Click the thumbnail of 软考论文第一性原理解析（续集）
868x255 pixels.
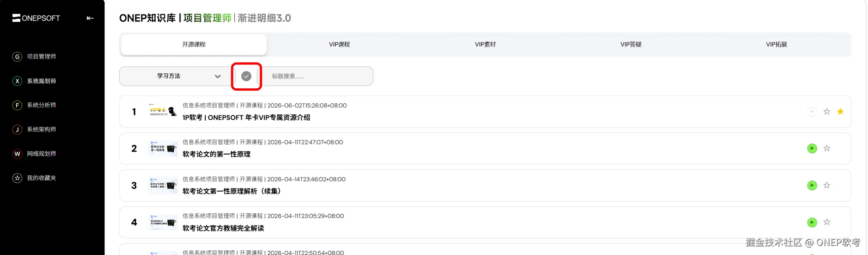pyautogui.click(x=163, y=185)
